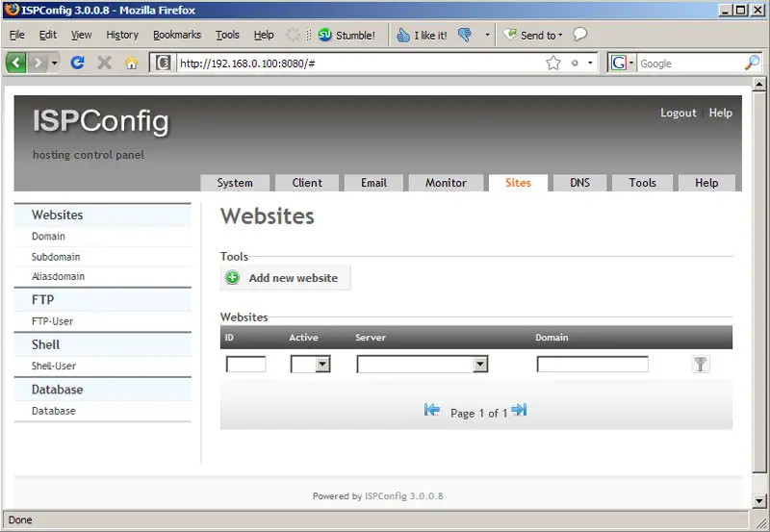Go to the Home page icon
This screenshot has width=770, height=532.
[132, 63]
